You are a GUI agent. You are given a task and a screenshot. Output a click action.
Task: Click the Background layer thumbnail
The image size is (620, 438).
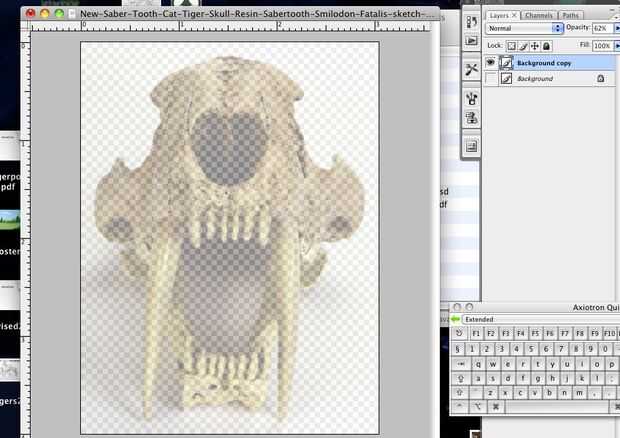coord(506,79)
